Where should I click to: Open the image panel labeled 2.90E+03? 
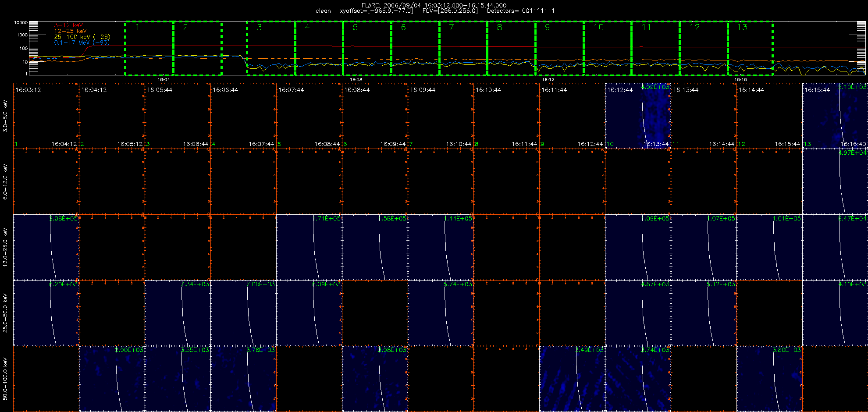tap(112, 379)
